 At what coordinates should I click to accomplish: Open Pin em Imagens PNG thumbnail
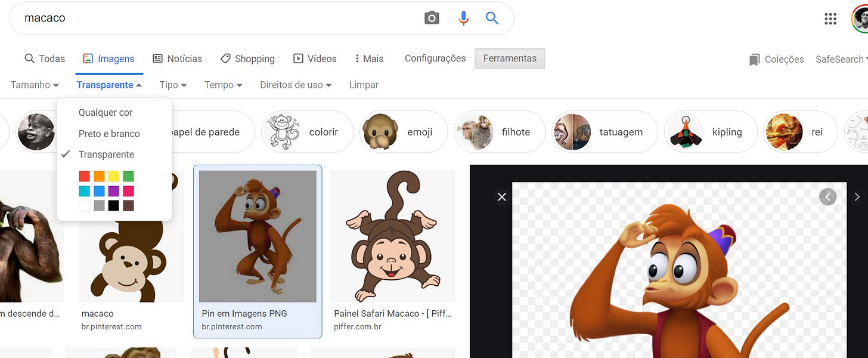click(258, 236)
